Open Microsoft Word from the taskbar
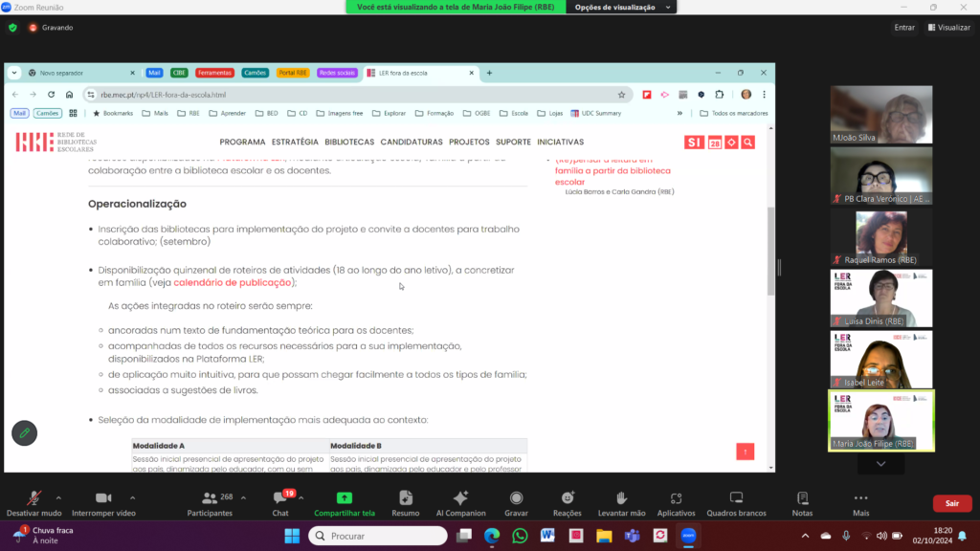 click(x=547, y=536)
